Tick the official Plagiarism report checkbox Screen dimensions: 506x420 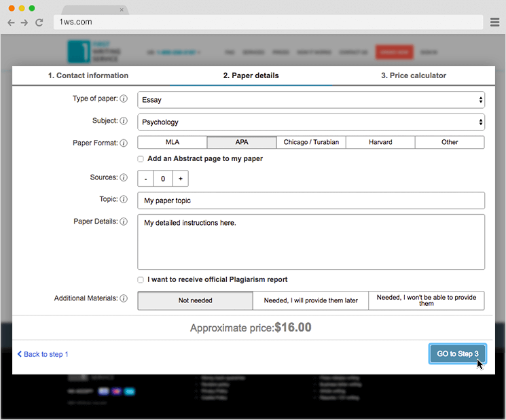pos(141,280)
